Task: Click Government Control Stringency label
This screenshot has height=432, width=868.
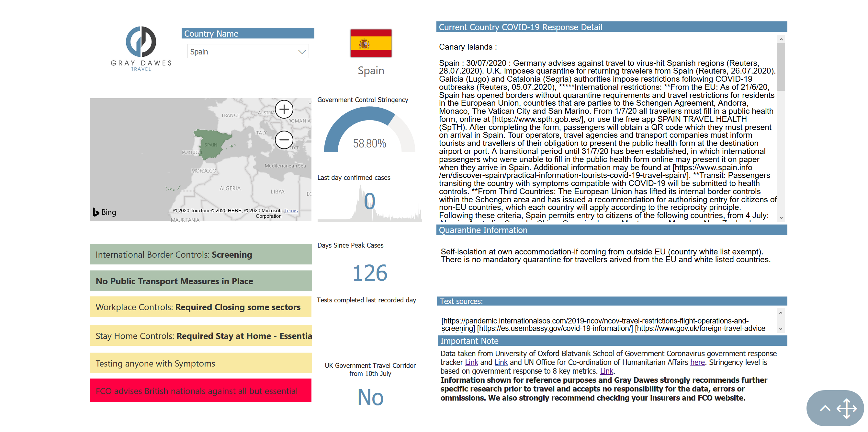Action: [x=363, y=100]
